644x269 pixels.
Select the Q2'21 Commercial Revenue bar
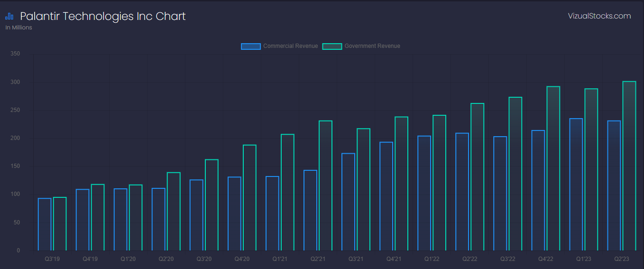tap(310, 210)
